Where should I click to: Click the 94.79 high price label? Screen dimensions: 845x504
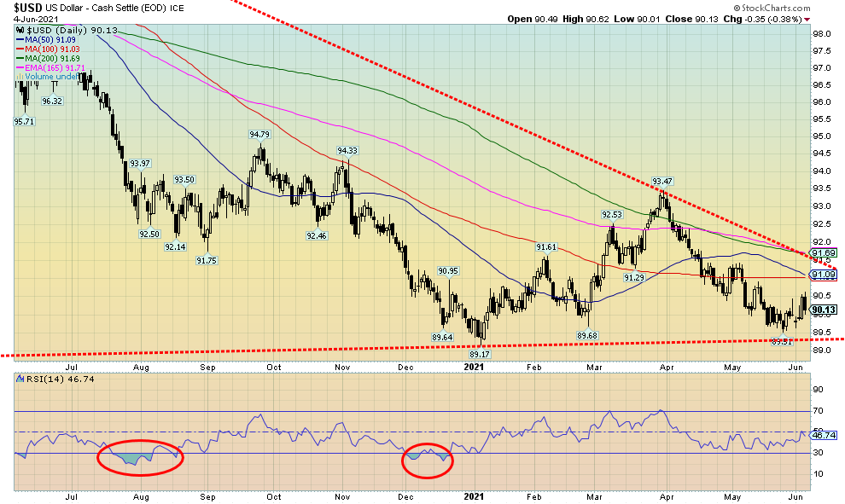click(259, 134)
